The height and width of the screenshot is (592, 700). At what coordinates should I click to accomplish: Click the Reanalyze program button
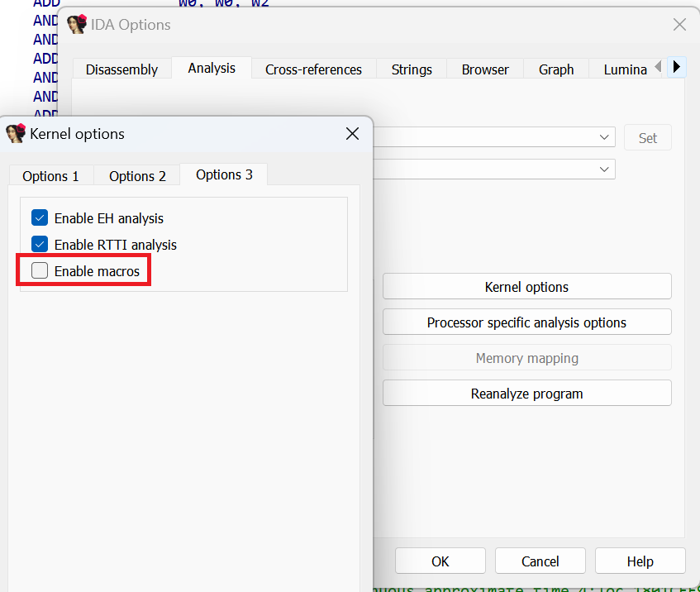tap(526, 394)
